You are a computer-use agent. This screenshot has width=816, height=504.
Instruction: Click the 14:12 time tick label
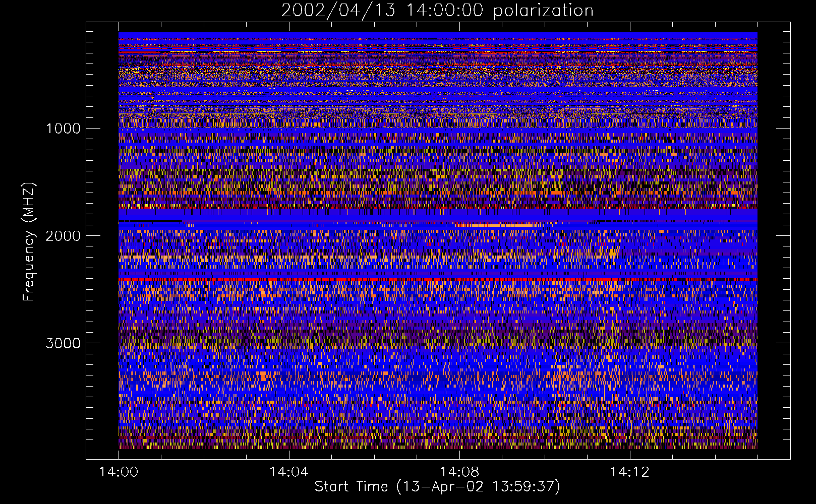pos(629,472)
